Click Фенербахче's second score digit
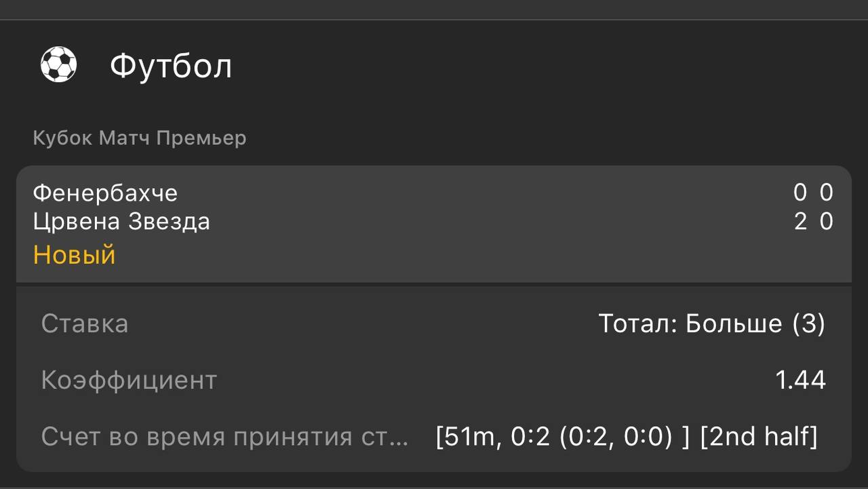Image resolution: width=868 pixels, height=489 pixels. 826,193
